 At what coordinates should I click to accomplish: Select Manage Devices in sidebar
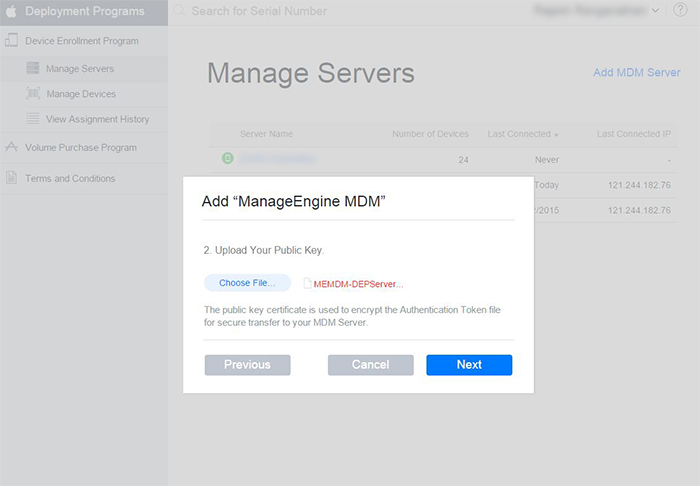(x=81, y=94)
